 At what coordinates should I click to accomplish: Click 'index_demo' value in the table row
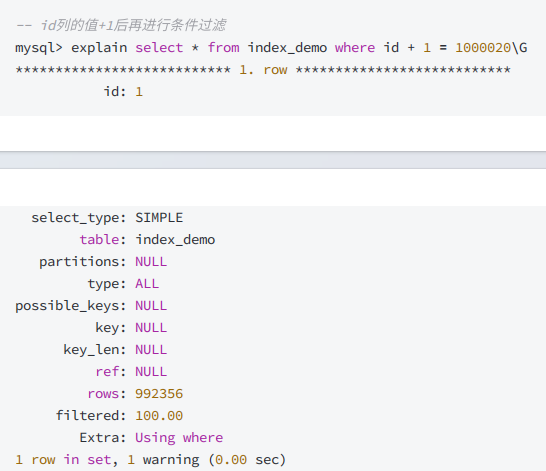(175, 240)
